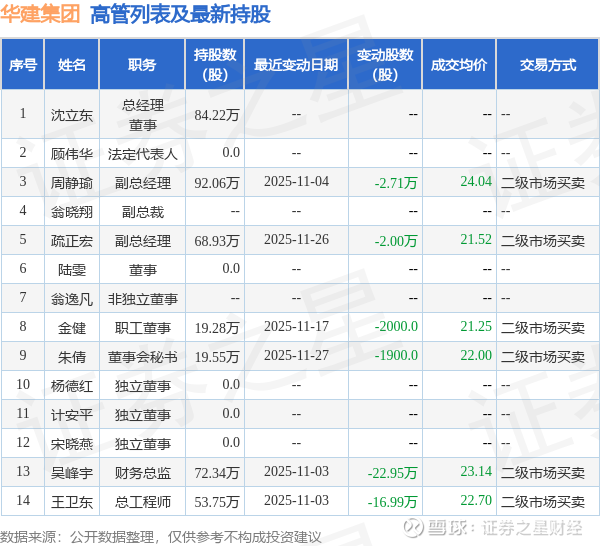
Task: Click the holding value 72.34万
Action: coord(217,473)
